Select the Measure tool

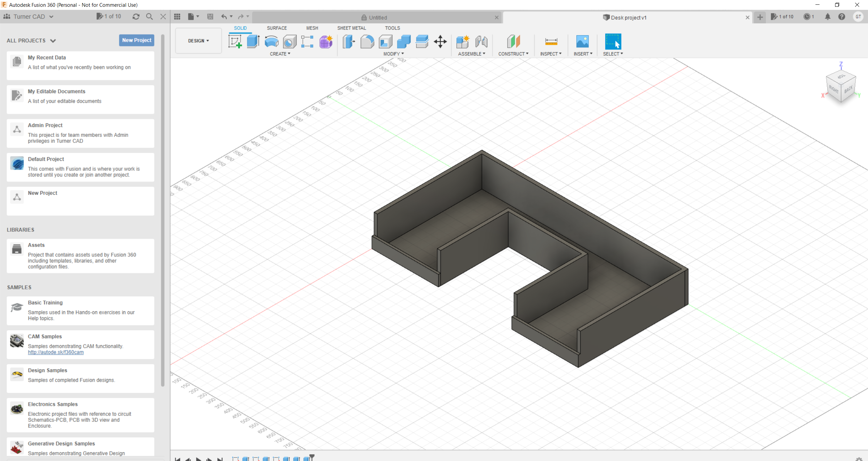coord(551,42)
